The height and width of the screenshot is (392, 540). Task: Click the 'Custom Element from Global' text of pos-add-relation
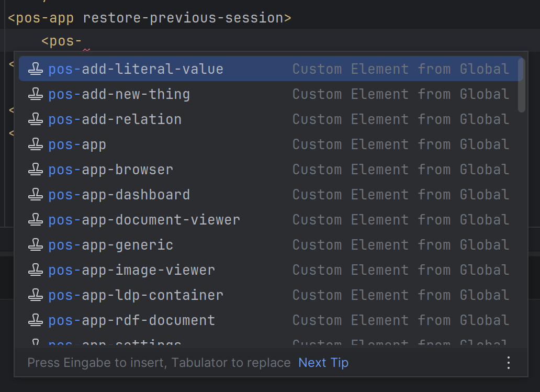pos(400,119)
